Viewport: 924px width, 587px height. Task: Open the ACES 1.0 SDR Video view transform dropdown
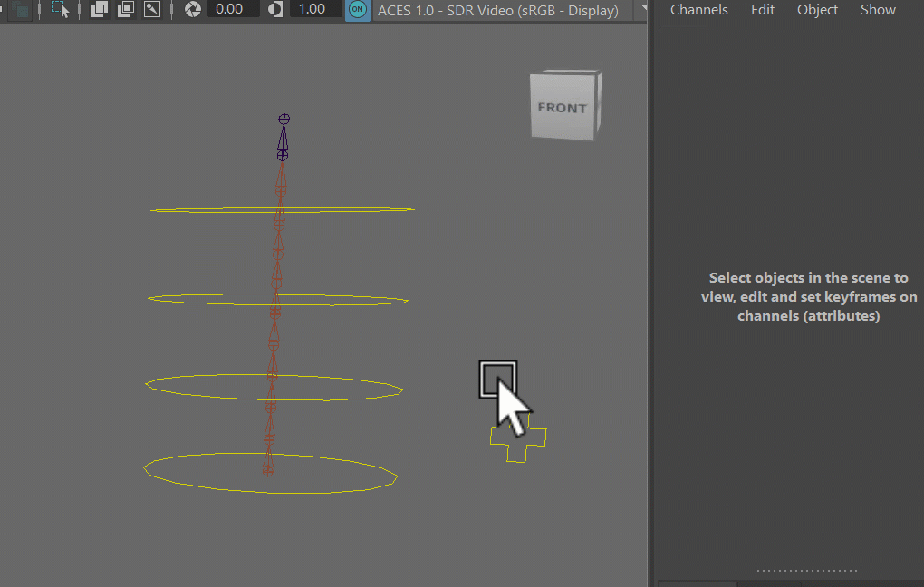click(510, 10)
